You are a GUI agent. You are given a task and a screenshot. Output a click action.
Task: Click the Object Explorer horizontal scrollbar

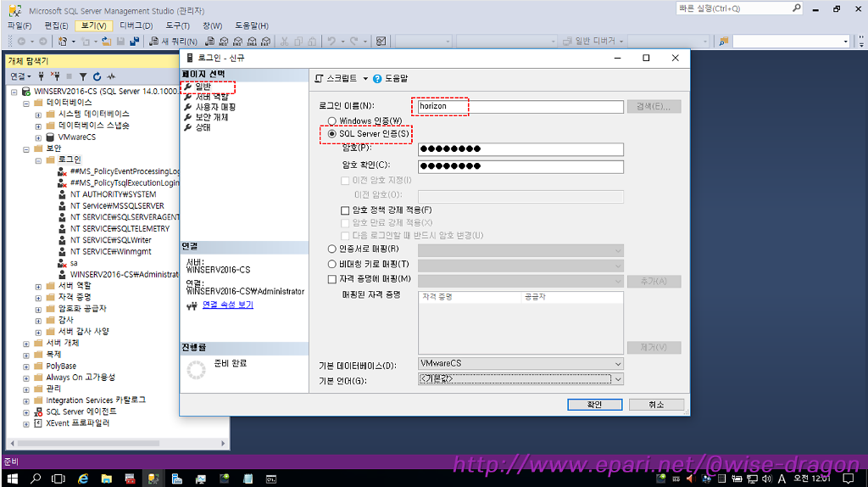coord(117,443)
